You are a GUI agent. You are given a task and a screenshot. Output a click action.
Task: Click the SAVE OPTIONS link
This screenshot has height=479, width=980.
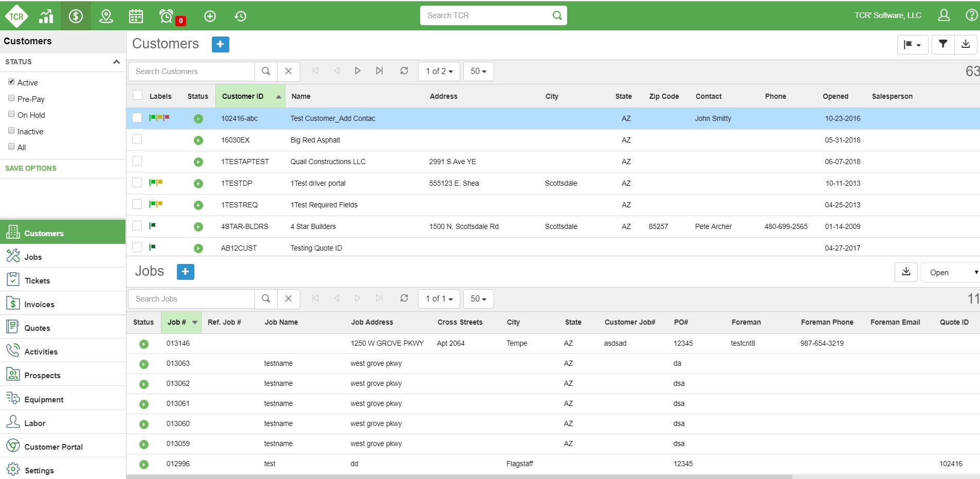pyautogui.click(x=31, y=168)
